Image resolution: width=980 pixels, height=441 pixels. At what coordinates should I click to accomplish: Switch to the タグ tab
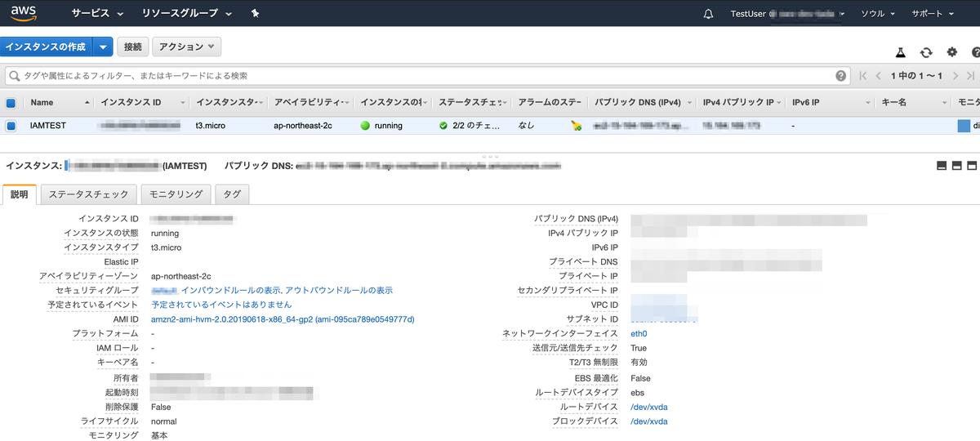[x=232, y=194]
